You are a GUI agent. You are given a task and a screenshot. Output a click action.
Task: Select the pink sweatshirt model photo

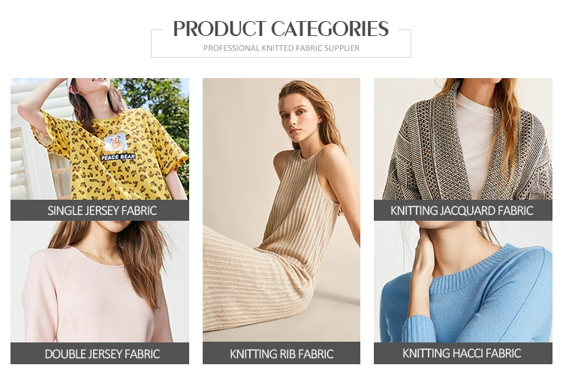tap(100, 282)
